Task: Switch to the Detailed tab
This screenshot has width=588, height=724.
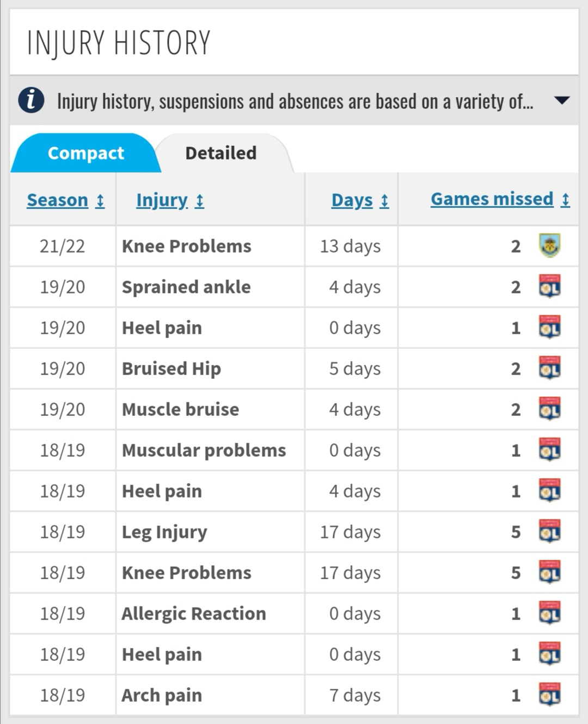Action: 221,153
